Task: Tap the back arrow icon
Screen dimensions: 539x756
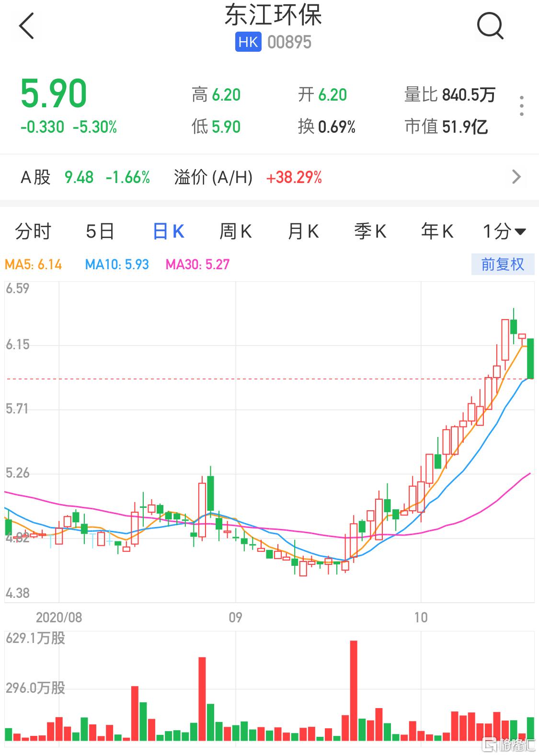Action: point(27,26)
